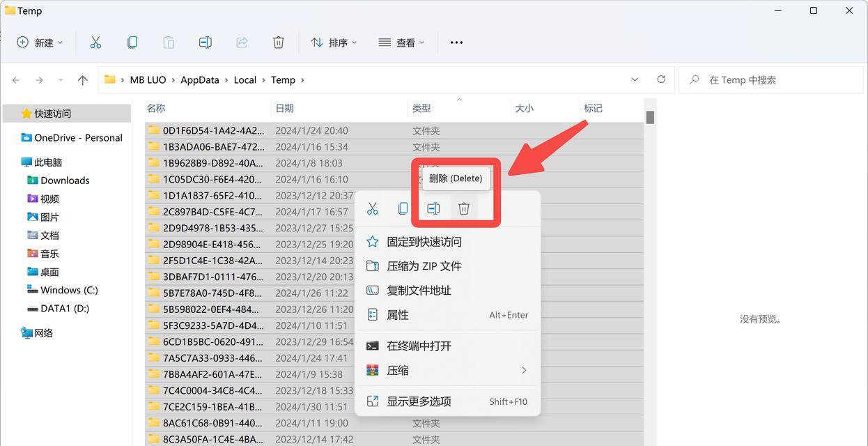Click the Cut scissors icon in the context menu

click(x=373, y=208)
